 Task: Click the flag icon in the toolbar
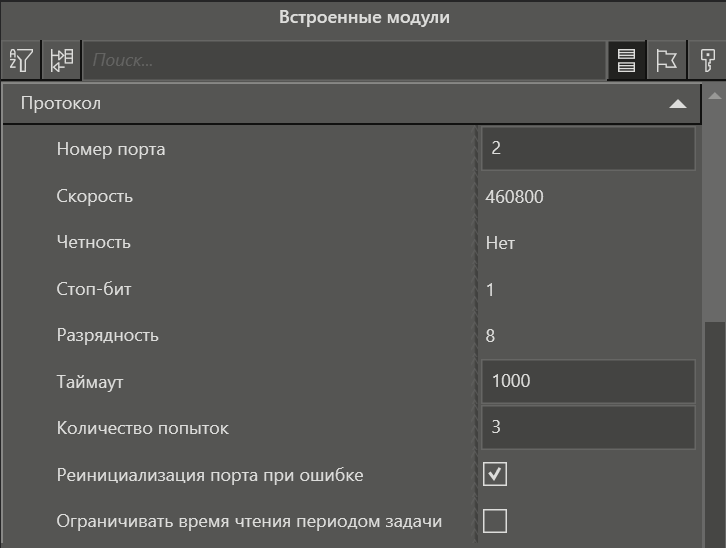tap(666, 61)
